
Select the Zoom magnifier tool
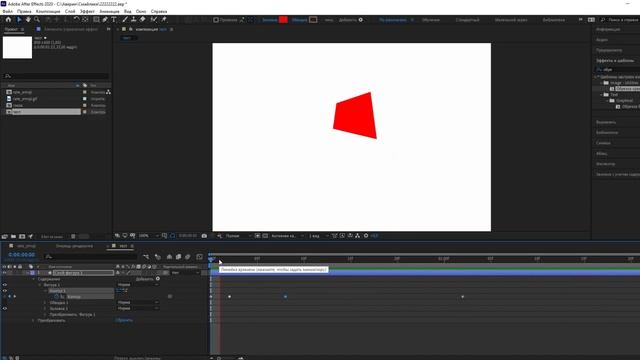click(x=37, y=20)
